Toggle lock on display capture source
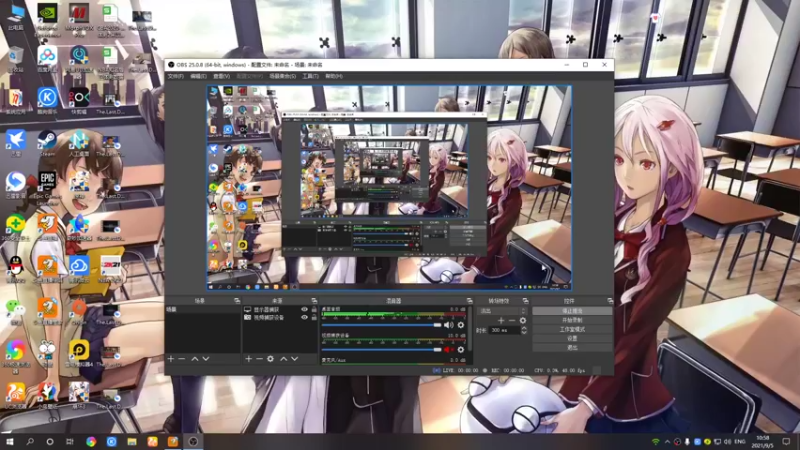The width and height of the screenshot is (800, 450). (314, 310)
